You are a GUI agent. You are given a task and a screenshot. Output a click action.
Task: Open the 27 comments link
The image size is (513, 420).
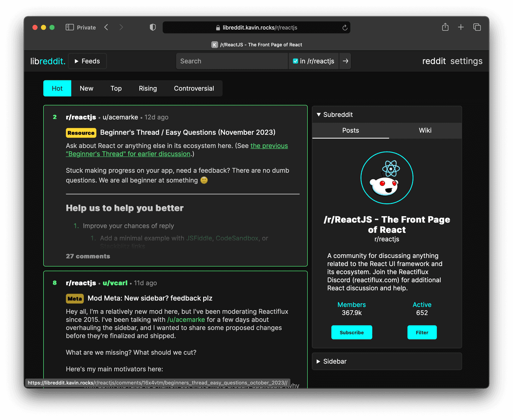coord(88,256)
